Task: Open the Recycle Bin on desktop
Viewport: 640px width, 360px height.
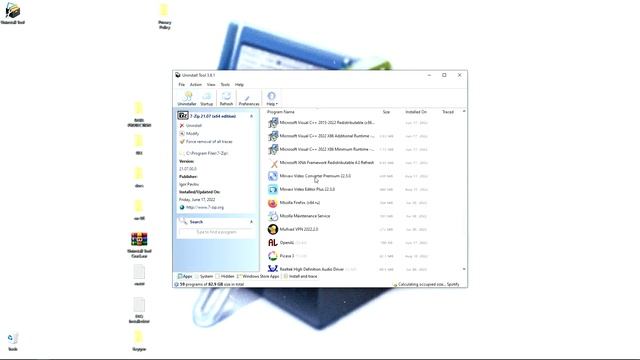Action: click(13, 342)
